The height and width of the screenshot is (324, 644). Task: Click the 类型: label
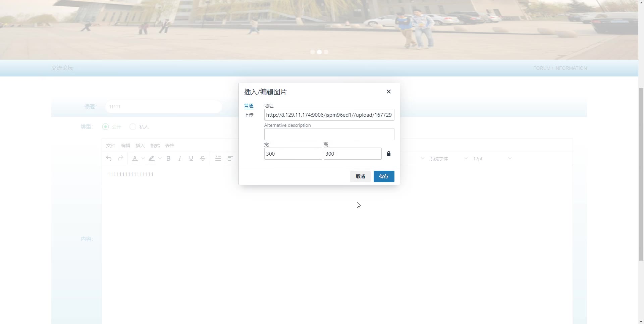(x=87, y=126)
